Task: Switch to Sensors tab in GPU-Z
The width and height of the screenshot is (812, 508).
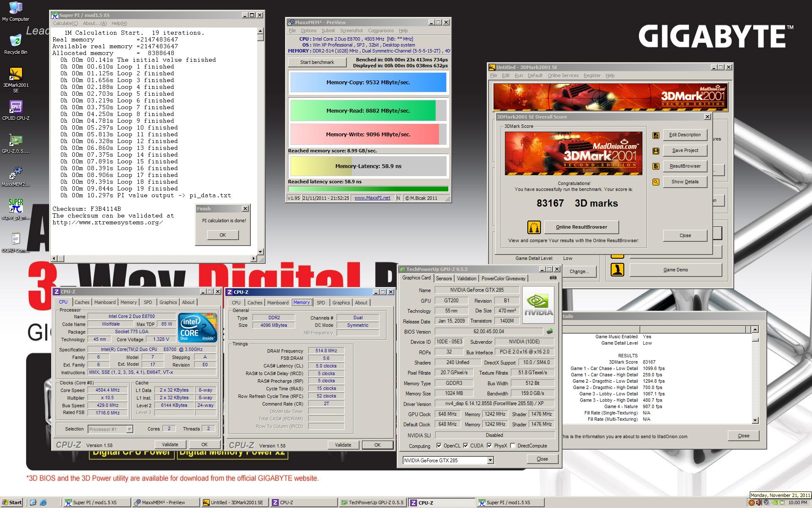Action: (444, 278)
